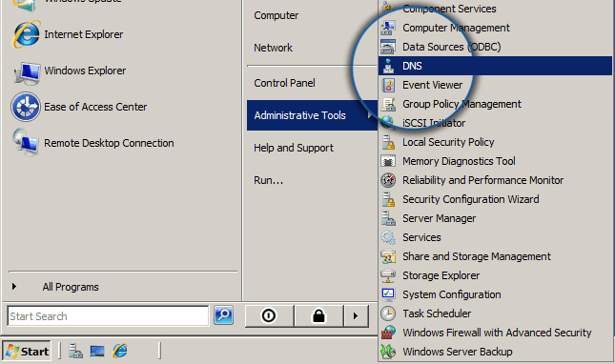Select Event Viewer text label
The image size is (615, 364).
coord(433,85)
